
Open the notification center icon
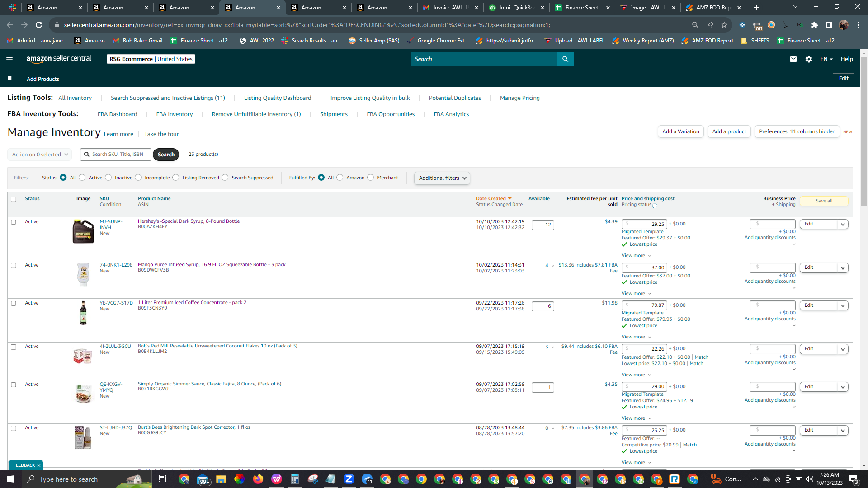coord(854,479)
